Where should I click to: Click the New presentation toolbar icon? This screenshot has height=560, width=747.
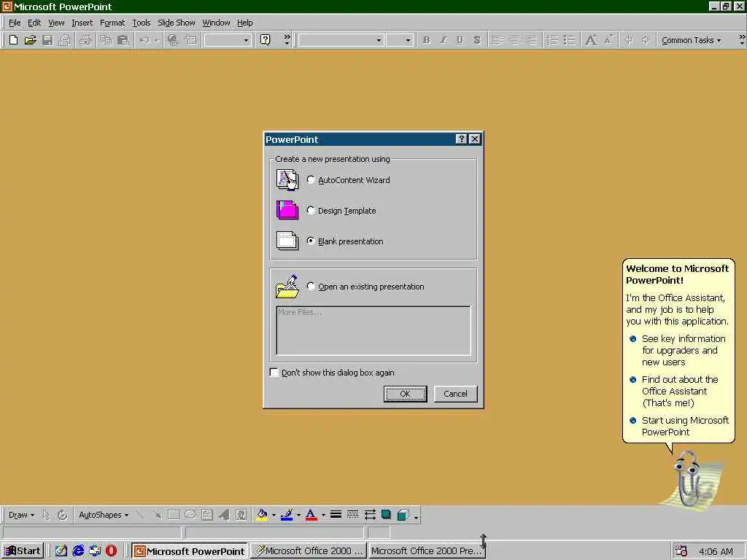tap(13, 40)
